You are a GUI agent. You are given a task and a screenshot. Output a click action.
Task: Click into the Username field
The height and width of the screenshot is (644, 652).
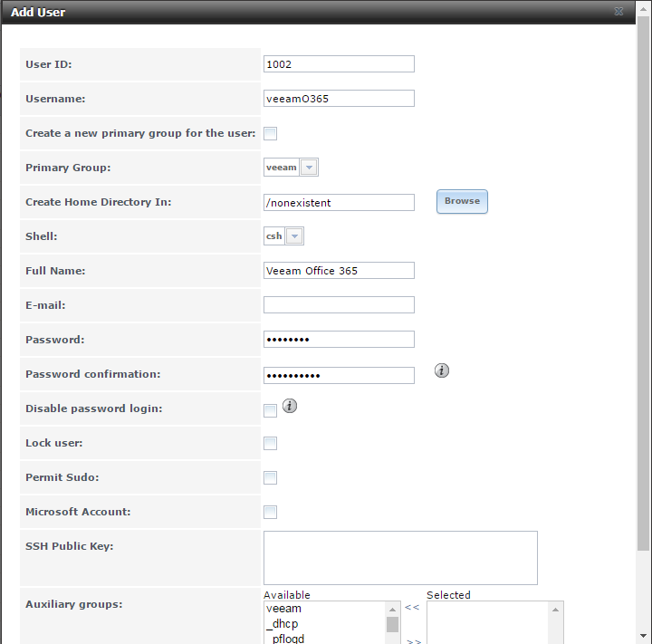tap(339, 99)
